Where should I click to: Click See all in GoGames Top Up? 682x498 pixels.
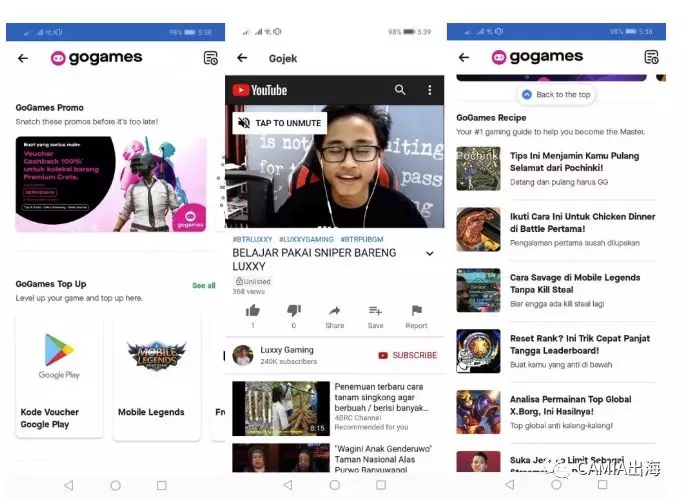204,285
